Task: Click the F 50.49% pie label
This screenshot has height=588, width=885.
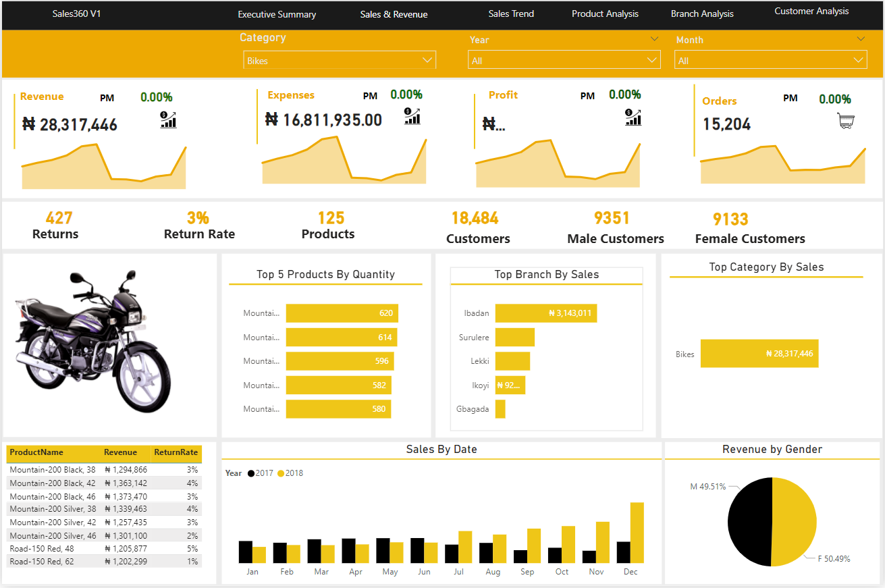Action: (x=834, y=559)
